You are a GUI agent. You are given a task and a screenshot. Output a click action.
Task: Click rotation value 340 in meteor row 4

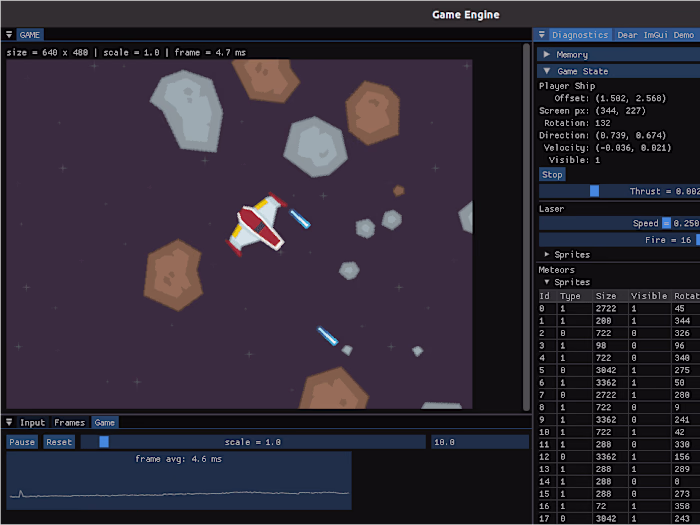[682, 358]
